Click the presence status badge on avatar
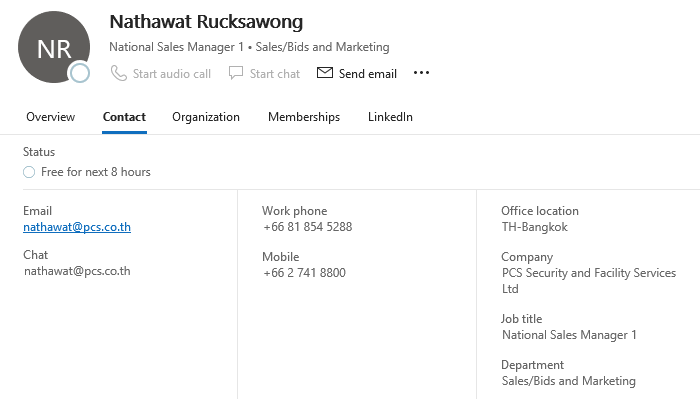This screenshot has height=399, width=700. click(80, 73)
